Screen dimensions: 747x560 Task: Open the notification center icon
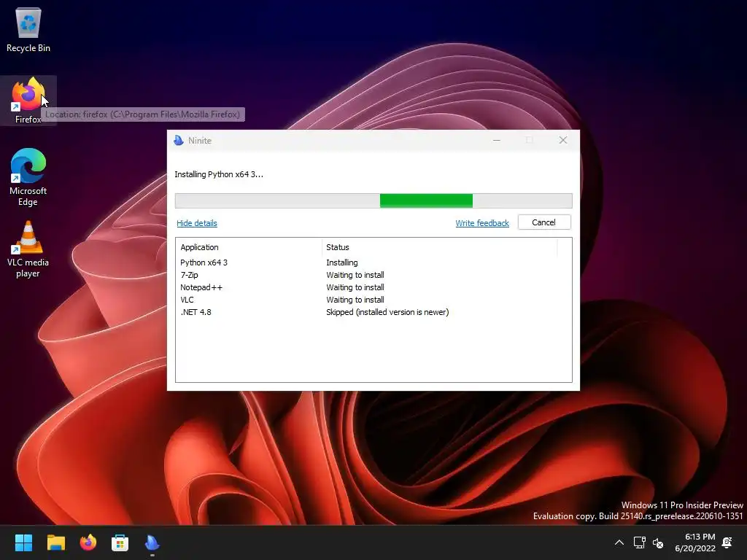click(x=727, y=542)
